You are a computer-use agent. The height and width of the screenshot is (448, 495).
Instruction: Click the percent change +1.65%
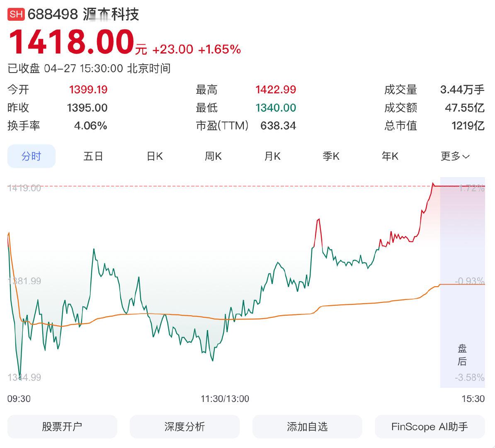[x=219, y=49]
